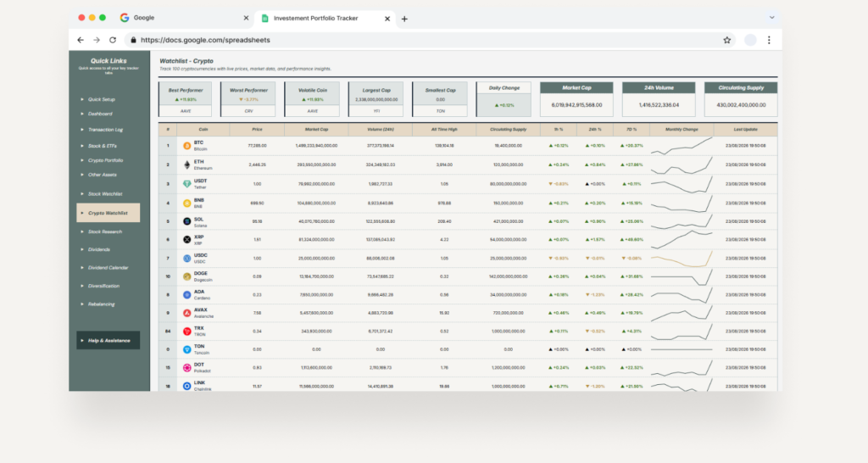Viewport: 868px width, 463px height.
Task: Bookmark page with the star icon
Action: [x=726, y=40]
